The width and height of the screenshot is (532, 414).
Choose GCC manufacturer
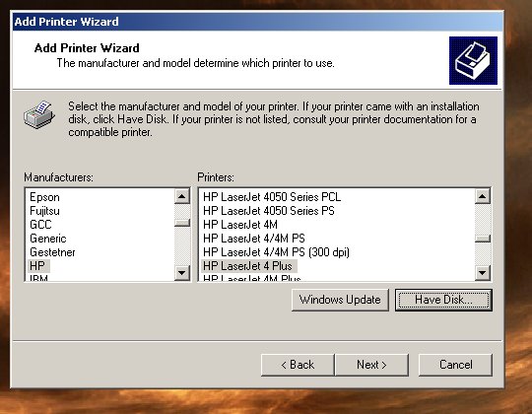[x=40, y=225]
